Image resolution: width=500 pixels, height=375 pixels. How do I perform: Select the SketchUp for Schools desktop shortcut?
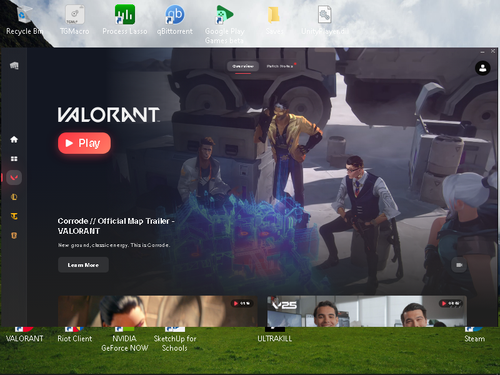175,339
